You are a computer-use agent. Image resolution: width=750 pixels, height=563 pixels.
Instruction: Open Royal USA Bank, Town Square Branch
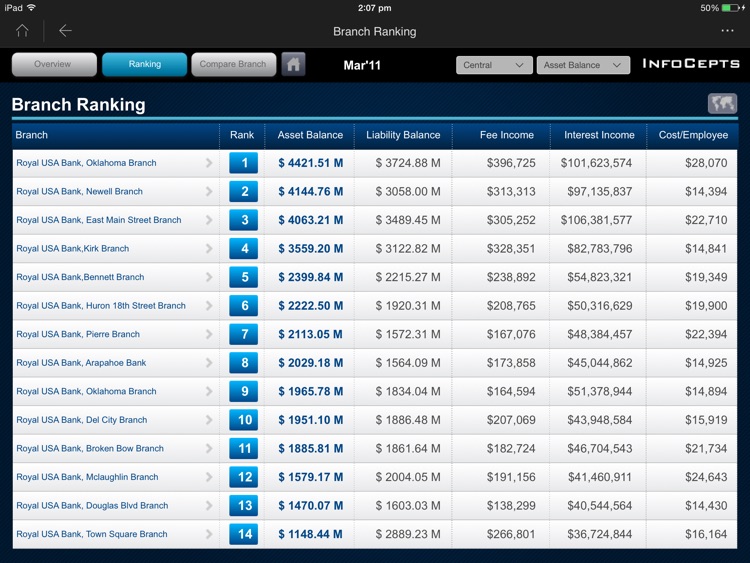point(92,534)
